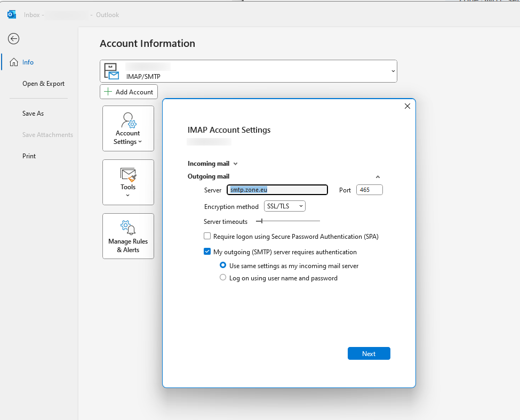
Task: Click the home icon beside Info
Action: [14, 62]
